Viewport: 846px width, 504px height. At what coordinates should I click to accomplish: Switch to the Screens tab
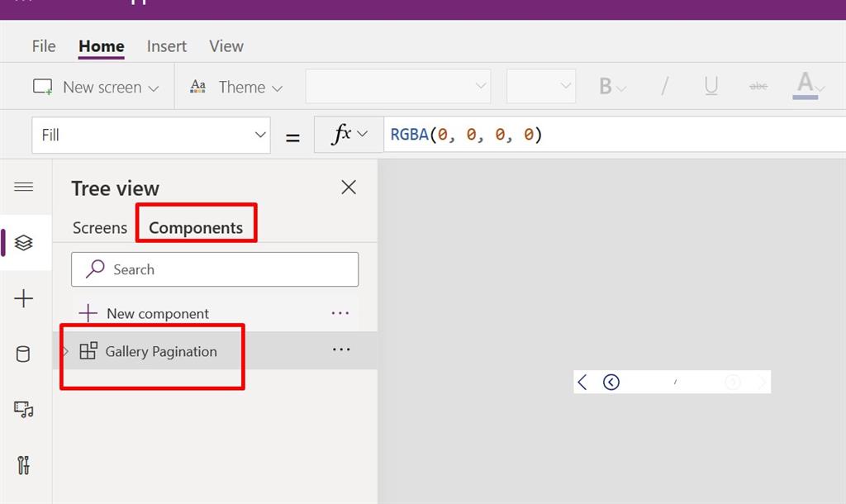click(98, 227)
